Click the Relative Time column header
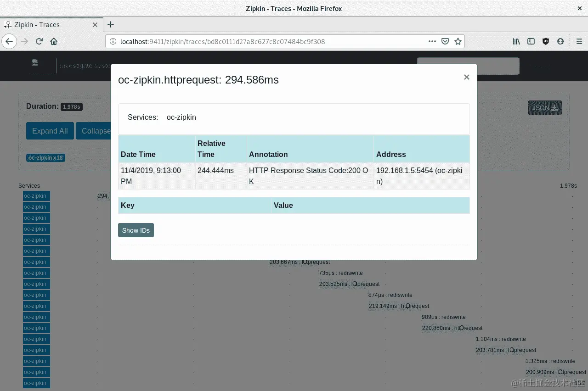Image resolution: width=588 pixels, height=391 pixels. (x=221, y=149)
